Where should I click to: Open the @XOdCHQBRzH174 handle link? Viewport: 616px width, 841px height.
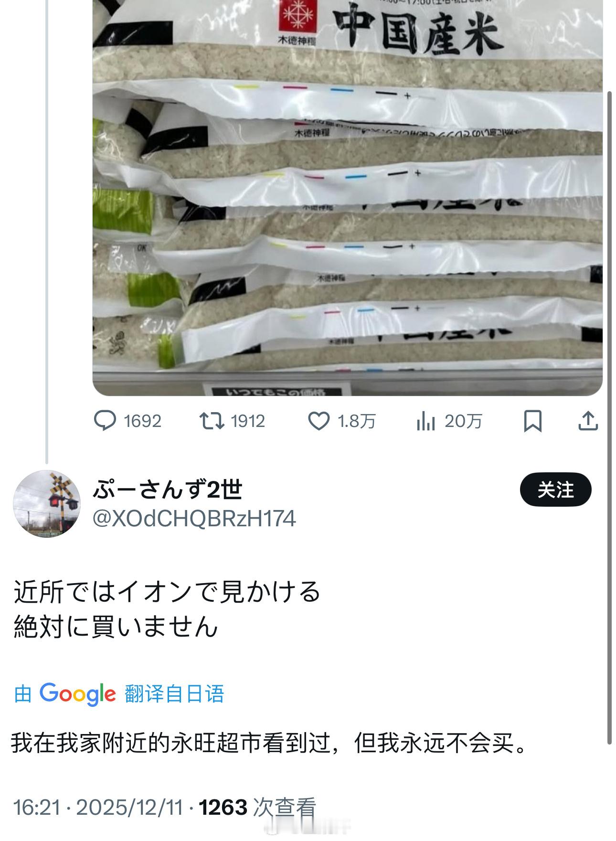click(x=194, y=519)
